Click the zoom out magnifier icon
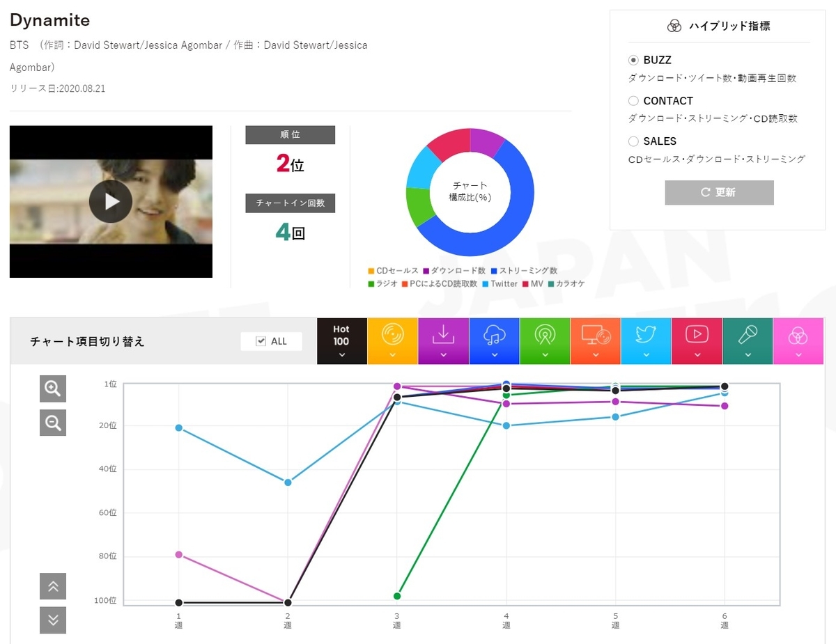This screenshot has height=644, width=836. coord(53,423)
